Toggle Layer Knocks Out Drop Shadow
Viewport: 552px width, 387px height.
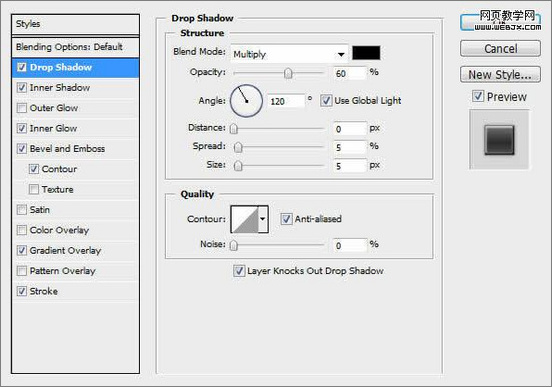point(239,271)
